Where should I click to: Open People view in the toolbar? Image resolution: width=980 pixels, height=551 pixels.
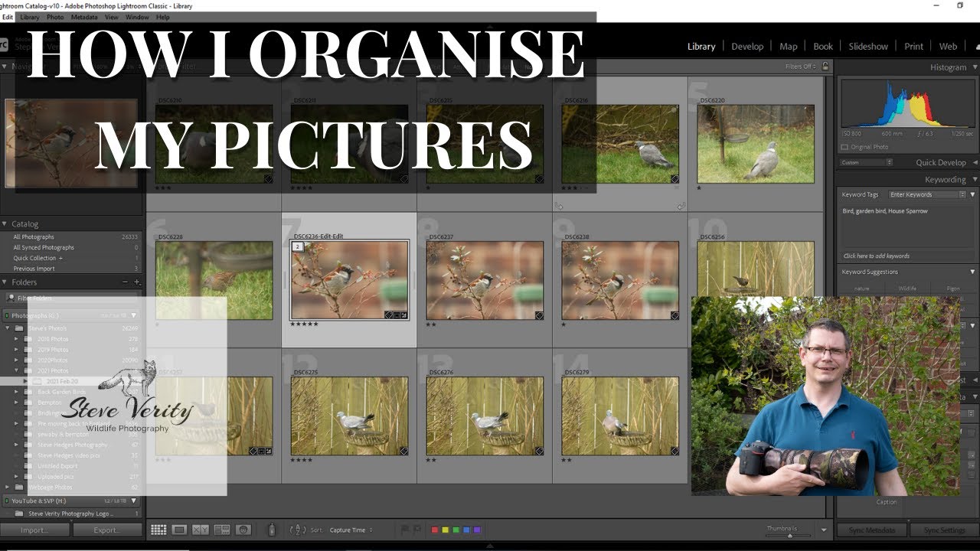pos(243,530)
